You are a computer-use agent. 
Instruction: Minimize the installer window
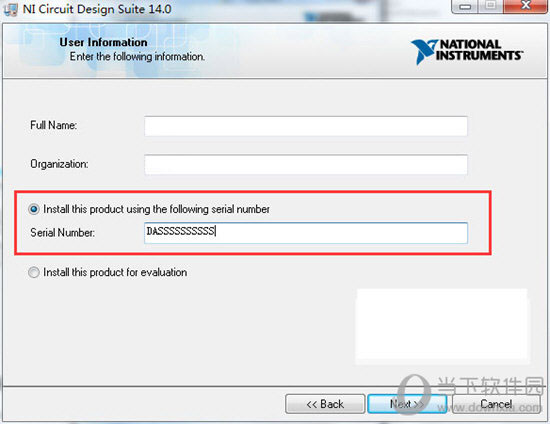(x=465, y=6)
